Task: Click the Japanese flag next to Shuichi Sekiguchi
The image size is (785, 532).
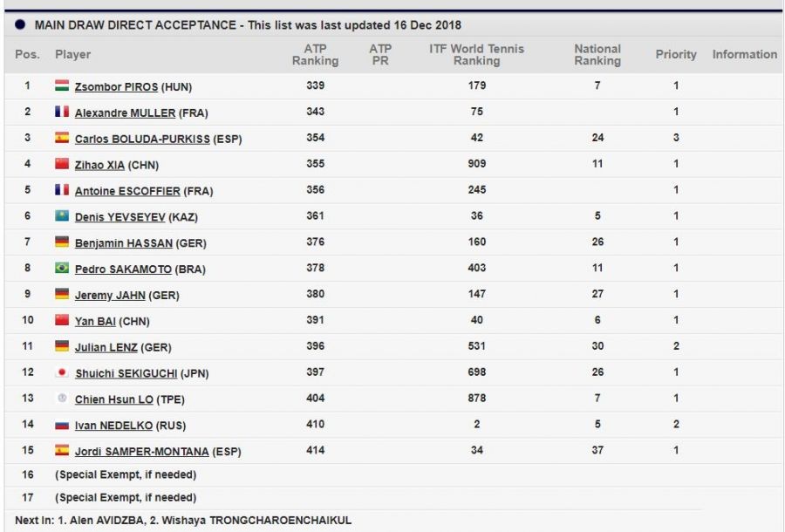Action: tap(62, 372)
